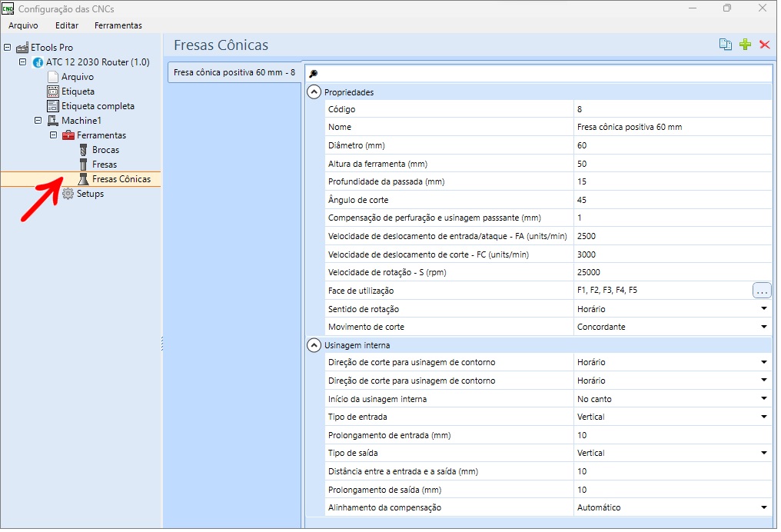The image size is (781, 532).
Task: Click the Arquivo page icon in the tree
Action: (x=53, y=77)
